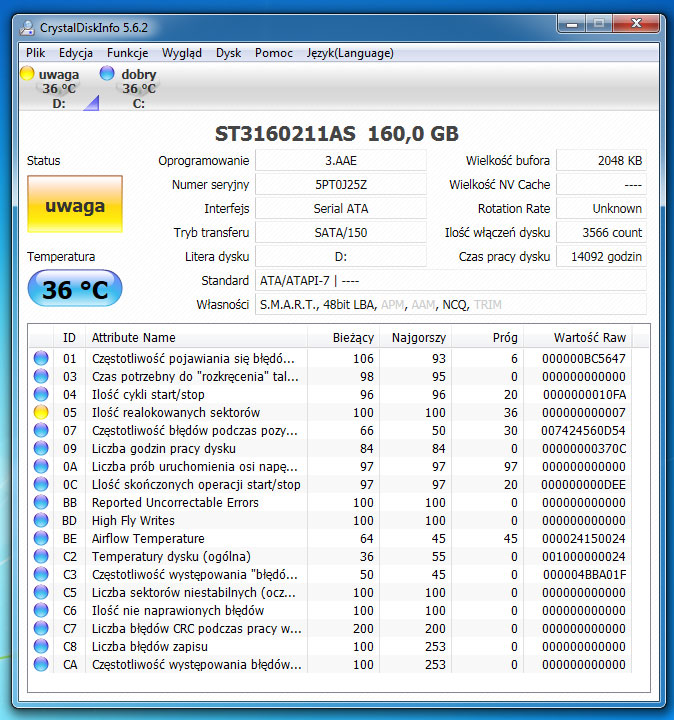The image size is (674, 720).
Task: Open the Plik menu
Action: (35, 53)
